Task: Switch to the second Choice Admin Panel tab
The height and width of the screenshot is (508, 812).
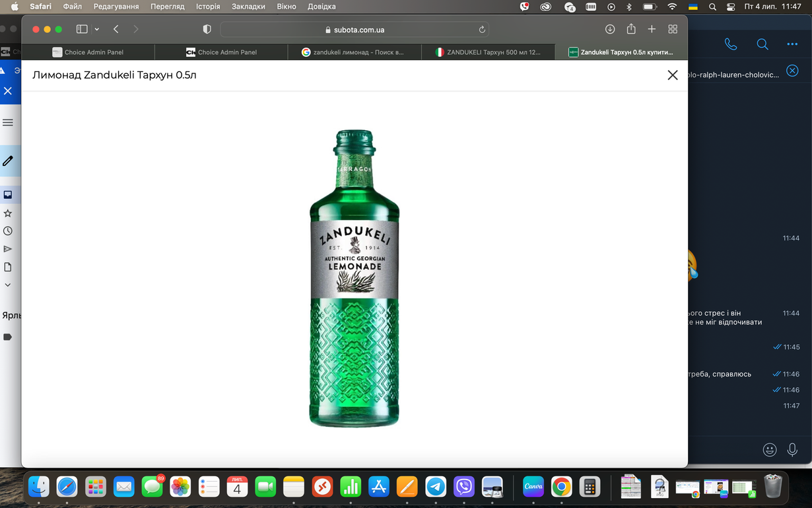Action: [221, 52]
